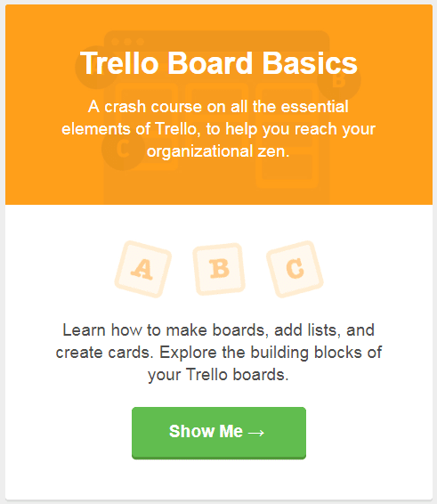Click the faded C circle in the orange header
This screenshot has width=437, height=504.
pyautogui.click(x=123, y=149)
